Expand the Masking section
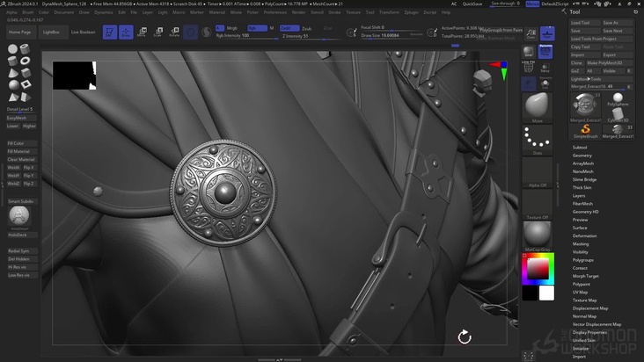This screenshot has width=644, height=362. click(x=581, y=244)
